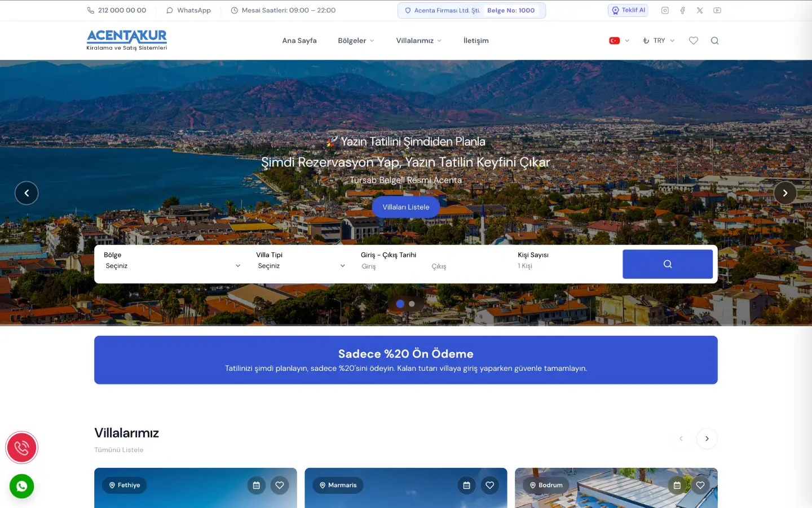
Task: Favorite the Marmaris villa with heart icon
Action: (x=489, y=485)
